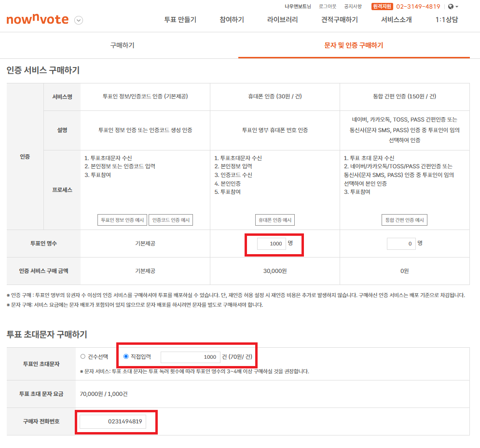The image size is (480, 448).
Task: Click the 로그아웃 link
Action: click(327, 6)
